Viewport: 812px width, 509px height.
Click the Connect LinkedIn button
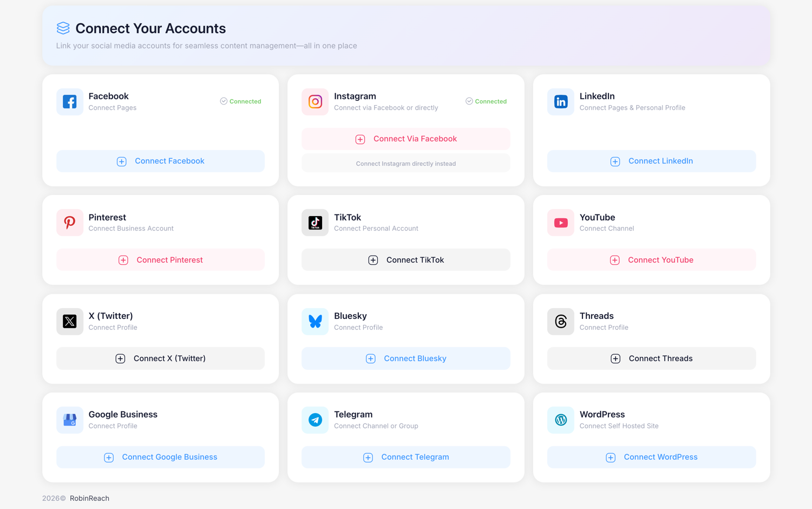point(652,161)
